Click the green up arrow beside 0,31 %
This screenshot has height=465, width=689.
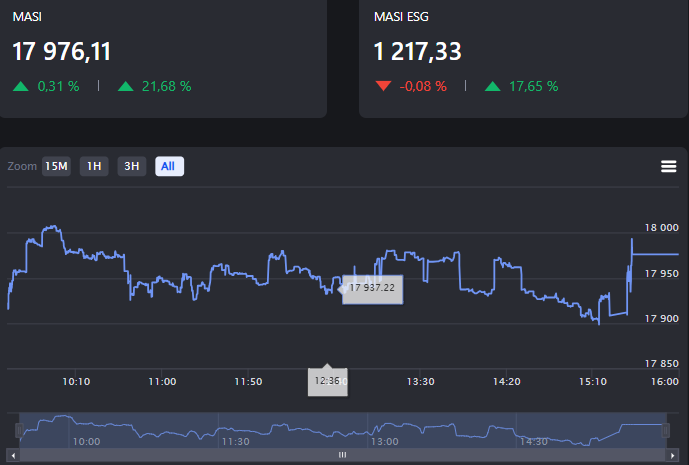tap(21, 86)
